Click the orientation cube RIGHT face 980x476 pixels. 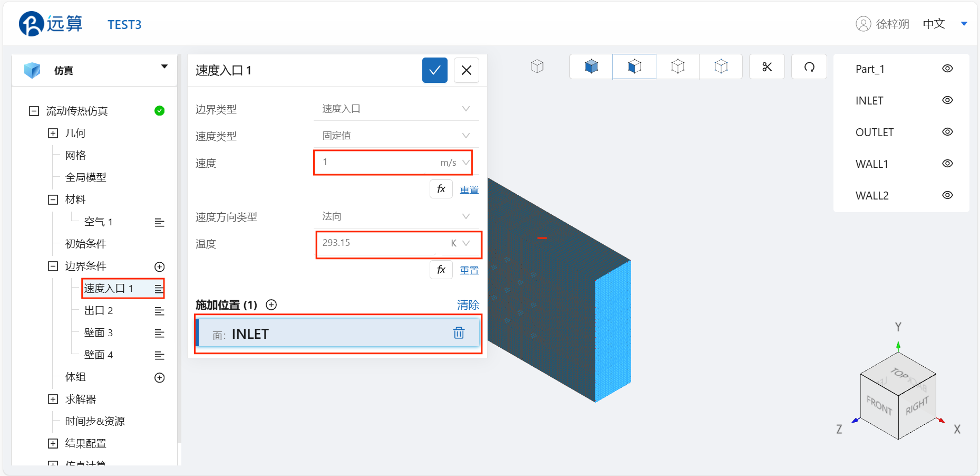click(x=917, y=405)
